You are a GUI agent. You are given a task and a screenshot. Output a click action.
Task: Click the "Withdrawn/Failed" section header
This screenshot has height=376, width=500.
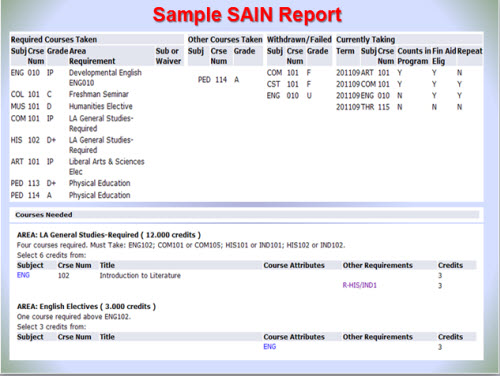pyautogui.click(x=299, y=39)
